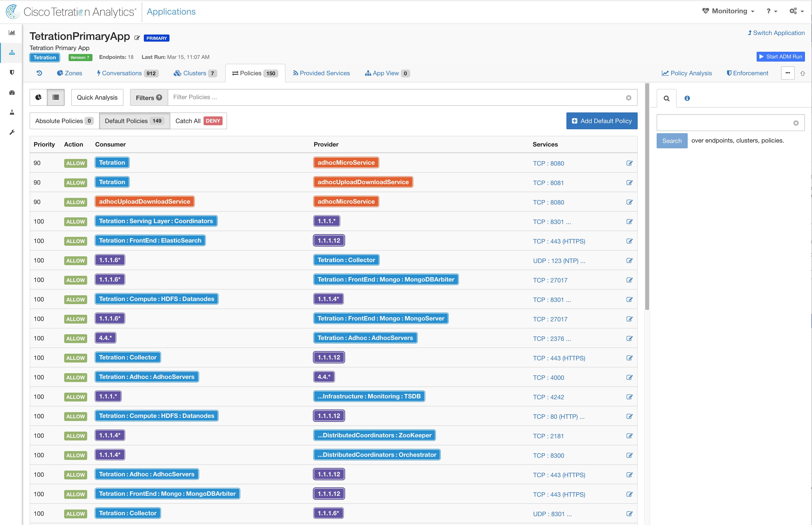Edit the first TCP : 8080 policy row
Viewport: 812px width, 525px height.
tap(629, 163)
